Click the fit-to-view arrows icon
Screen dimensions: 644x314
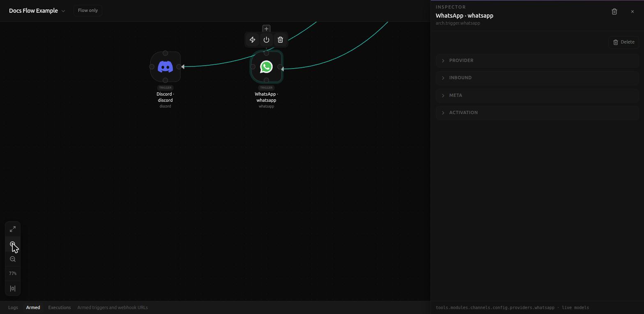13,229
